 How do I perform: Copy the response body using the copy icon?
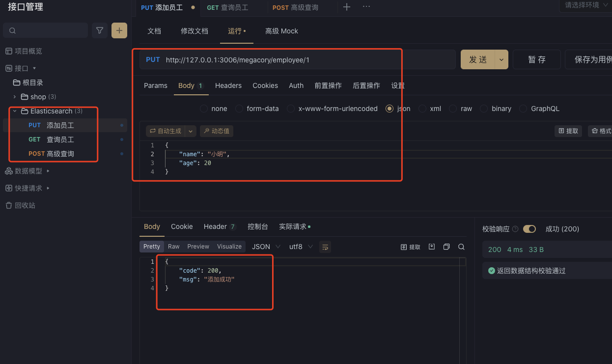pos(446,247)
